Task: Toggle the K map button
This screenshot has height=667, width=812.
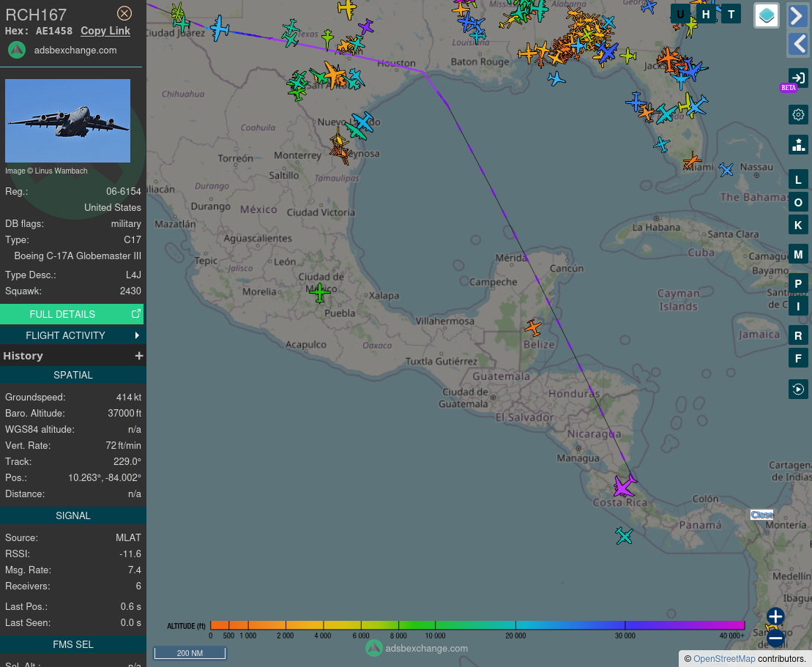Action: (798, 226)
